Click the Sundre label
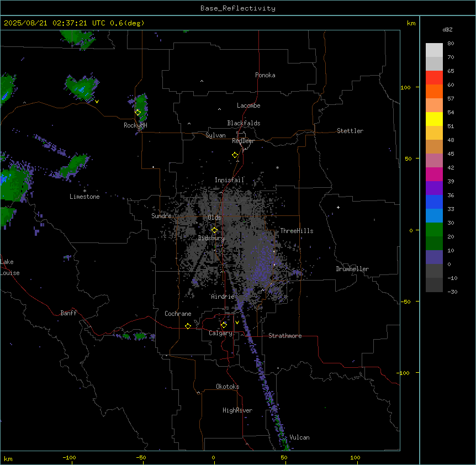This screenshot has height=465, width=476. coord(161,216)
